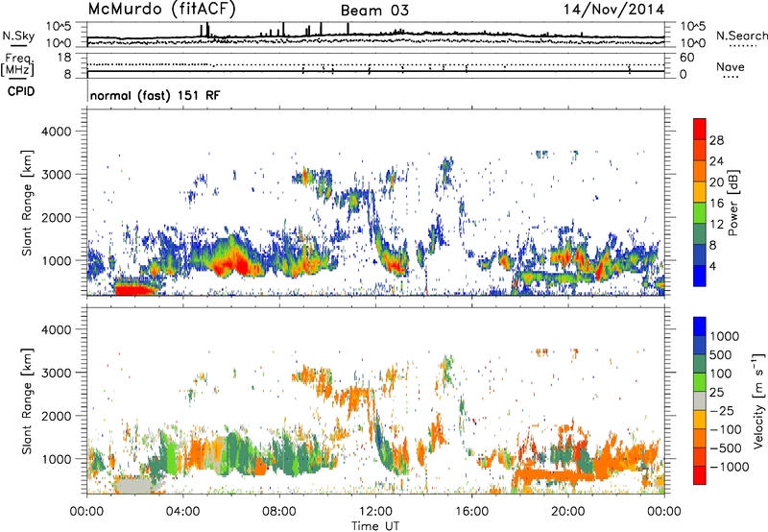Click the 16:00 time axis label
Viewport: 768px width, 532px height.
471,511
